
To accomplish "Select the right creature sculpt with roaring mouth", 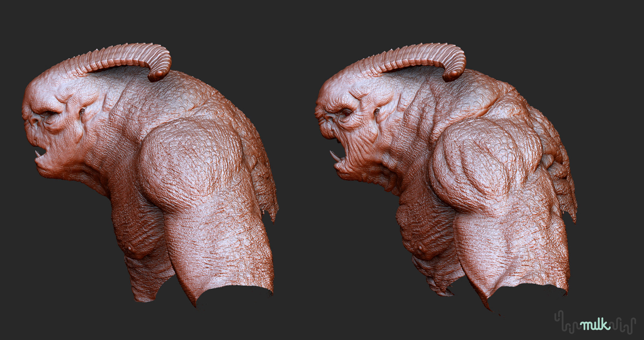I will pyautogui.click(x=447, y=179).
